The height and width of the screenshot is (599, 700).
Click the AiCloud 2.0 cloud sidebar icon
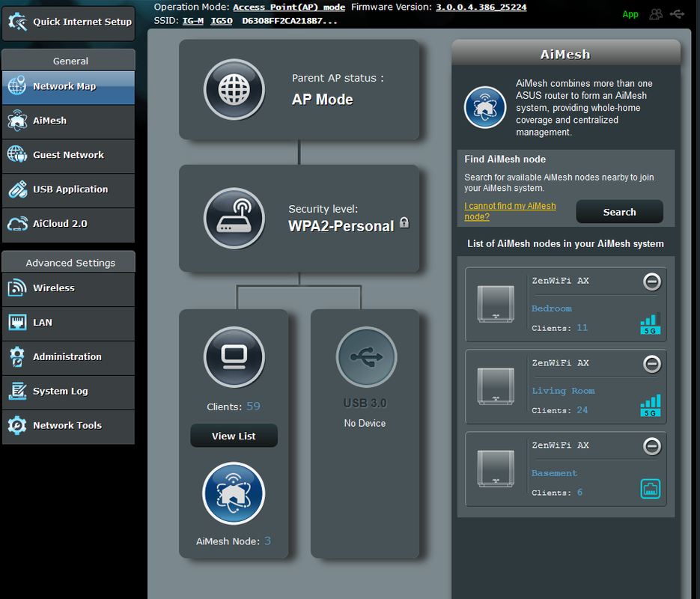17,224
